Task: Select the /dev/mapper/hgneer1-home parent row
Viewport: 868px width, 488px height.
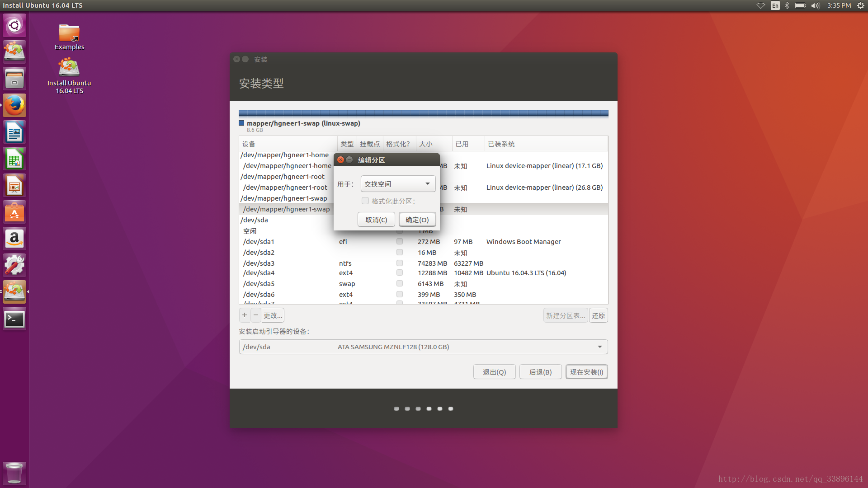Action: pyautogui.click(x=285, y=155)
